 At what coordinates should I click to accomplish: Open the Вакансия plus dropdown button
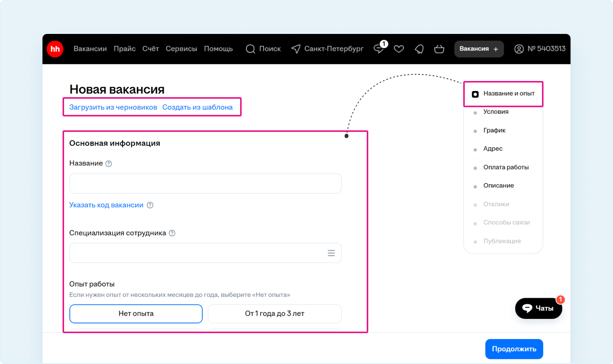pyautogui.click(x=479, y=49)
